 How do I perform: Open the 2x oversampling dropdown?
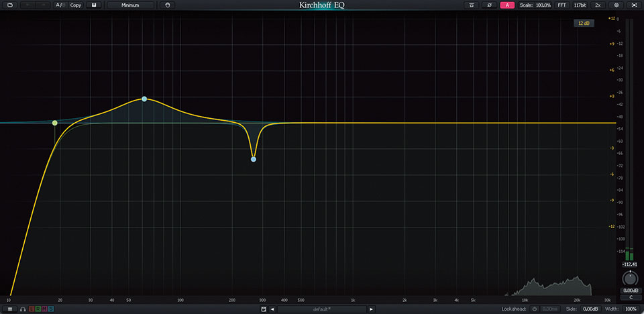coord(598,5)
